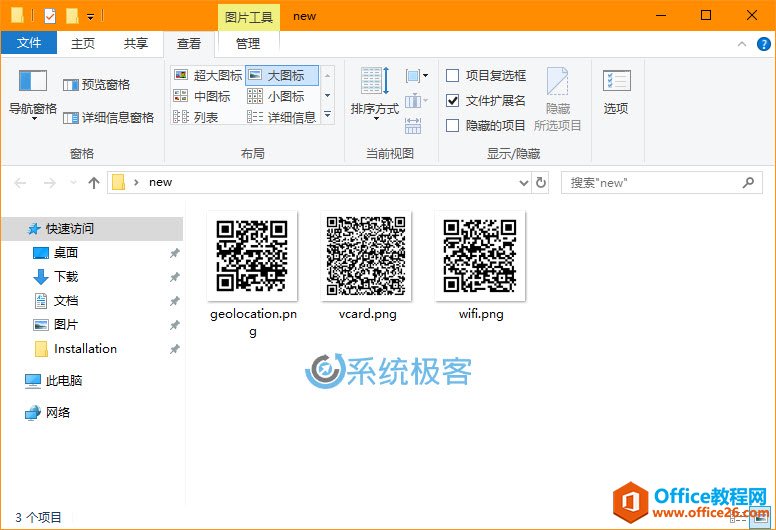Open Options (选项) button
Screen dimensions: 776x530
click(x=616, y=92)
